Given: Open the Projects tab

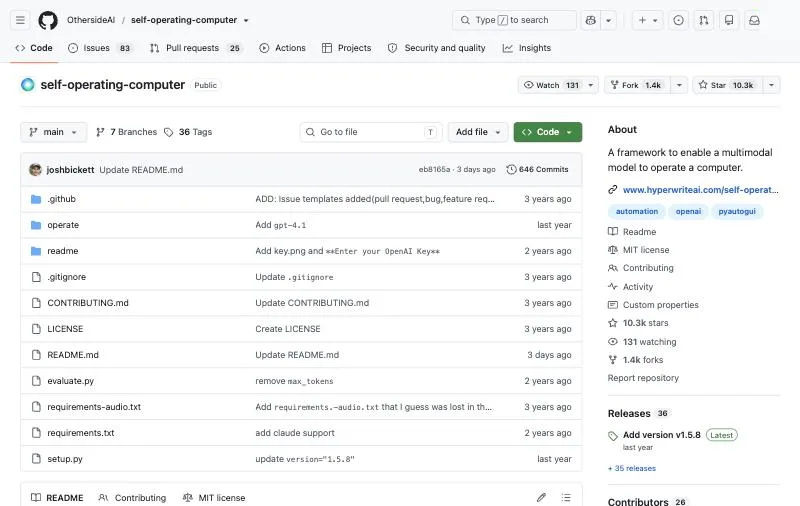Looking at the screenshot, I should (x=346, y=48).
